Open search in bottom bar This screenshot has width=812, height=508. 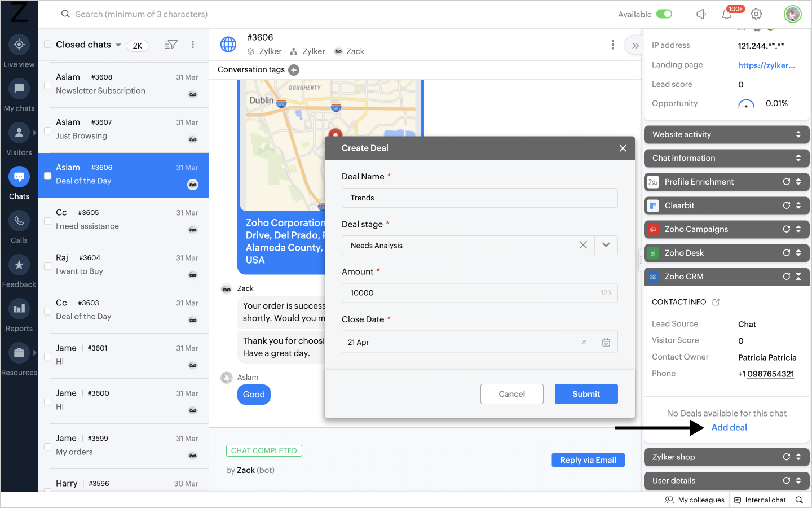coord(799,500)
